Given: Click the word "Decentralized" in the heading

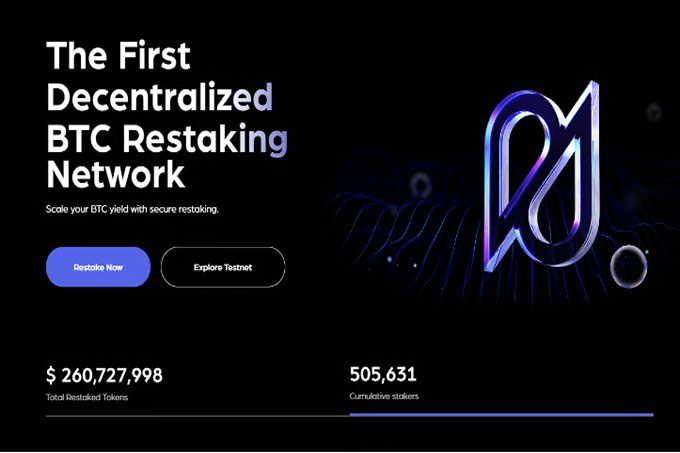Looking at the screenshot, I should pyautogui.click(x=160, y=97).
